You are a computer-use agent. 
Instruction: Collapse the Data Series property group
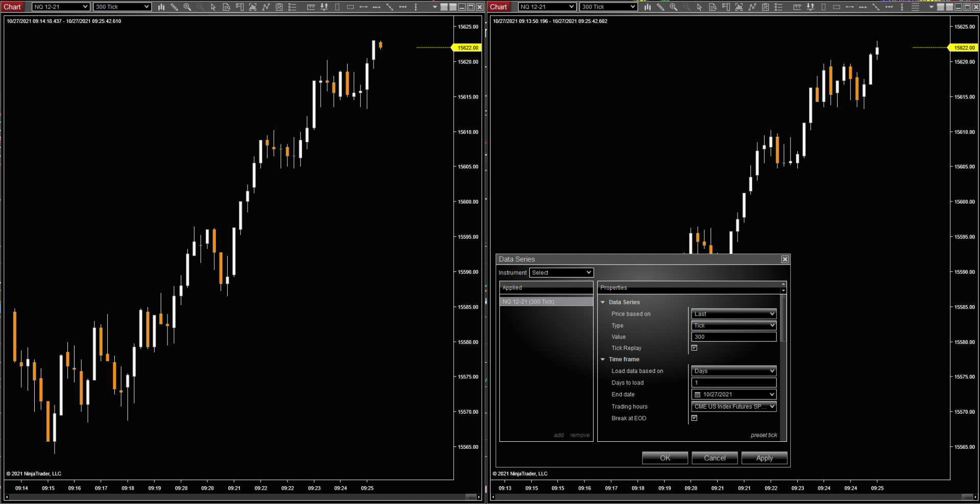pos(603,302)
